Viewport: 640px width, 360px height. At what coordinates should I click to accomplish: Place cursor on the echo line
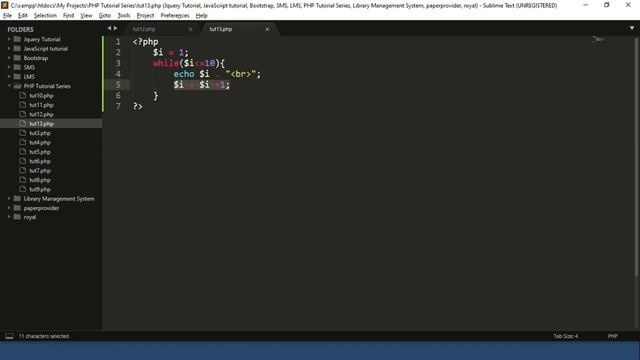(x=217, y=74)
